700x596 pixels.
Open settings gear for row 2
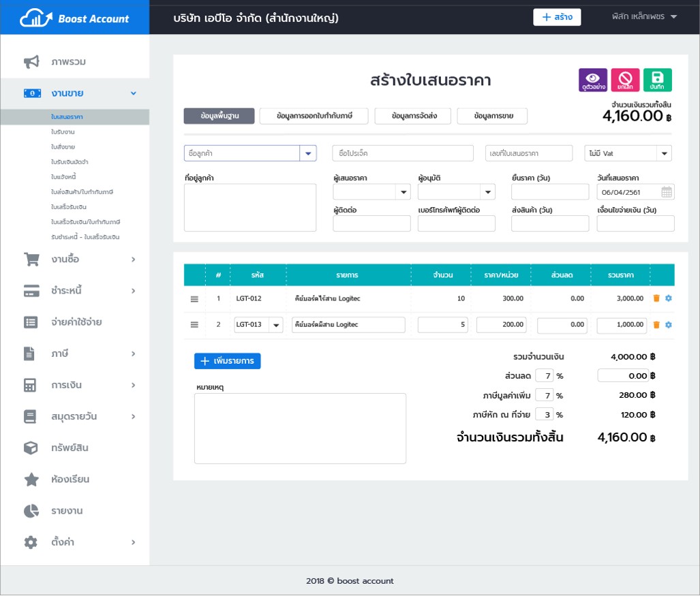click(668, 325)
